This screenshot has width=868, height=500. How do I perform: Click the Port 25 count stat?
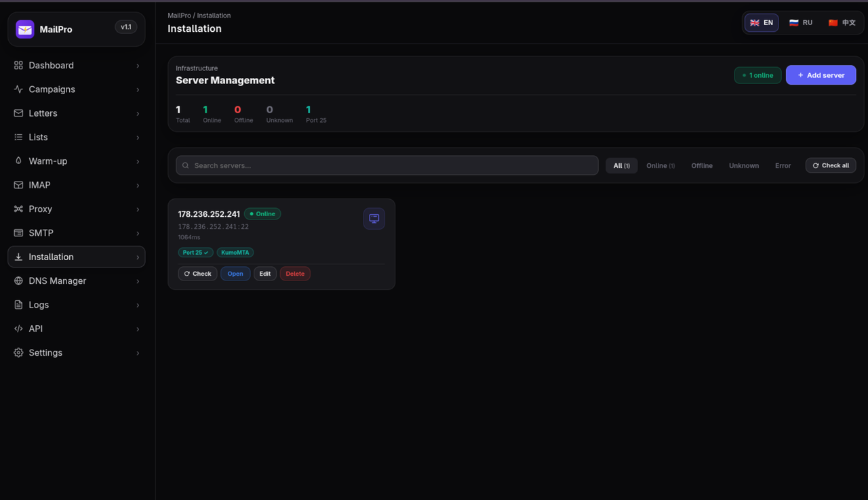pyautogui.click(x=316, y=114)
